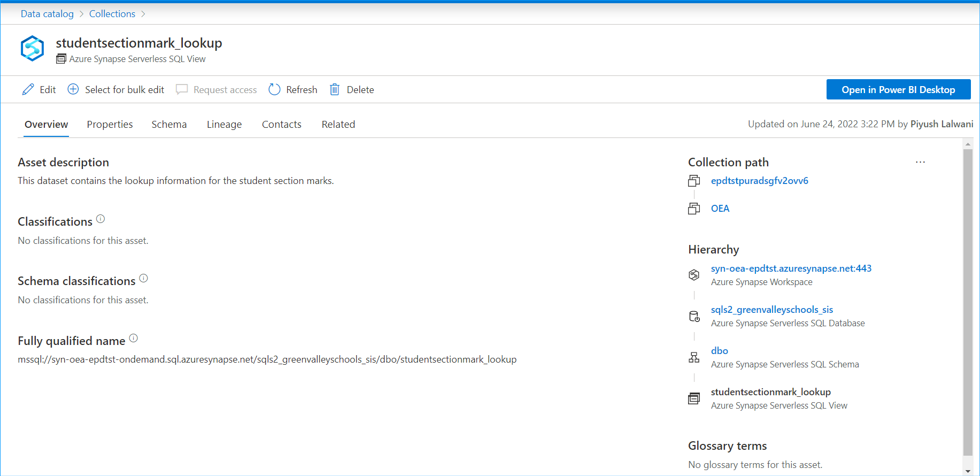Open the Properties tab
This screenshot has height=476, width=980.
coord(110,124)
